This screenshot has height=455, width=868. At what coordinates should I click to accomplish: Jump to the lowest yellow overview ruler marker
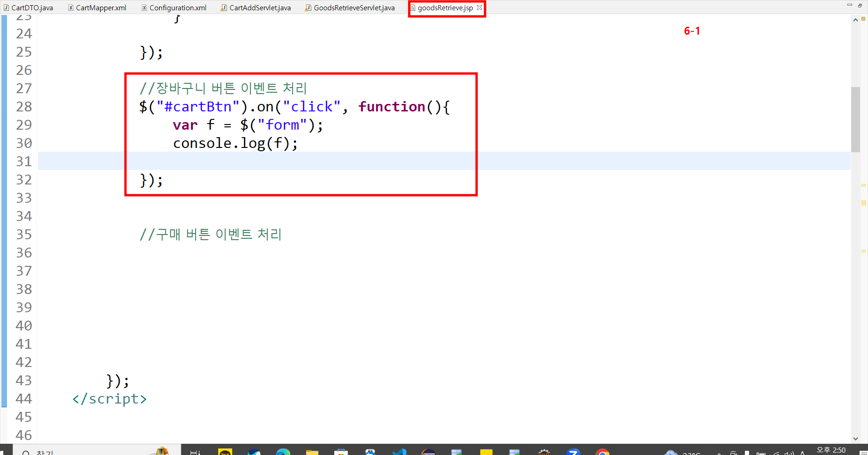pos(863,251)
